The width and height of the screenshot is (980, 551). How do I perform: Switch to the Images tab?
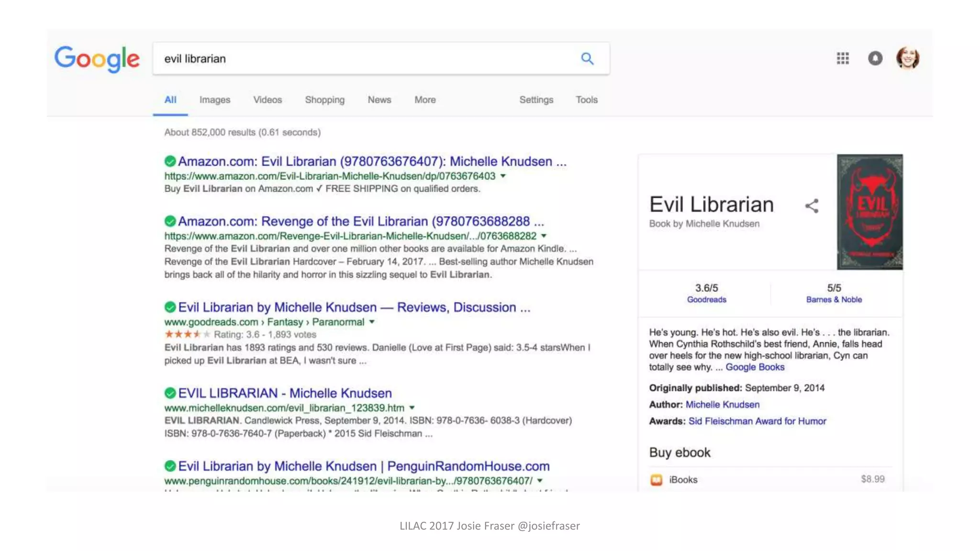coord(214,100)
